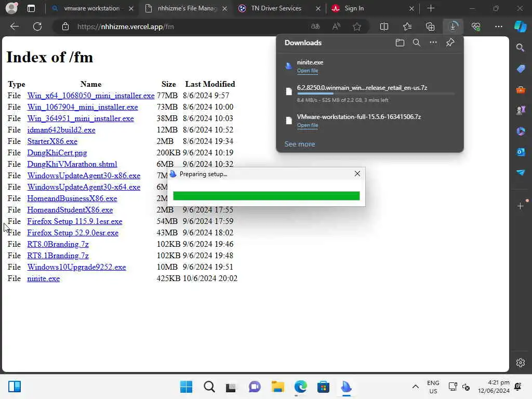The image size is (532, 399).
Task: Open Edge Settings and more menu
Action: 498,26
